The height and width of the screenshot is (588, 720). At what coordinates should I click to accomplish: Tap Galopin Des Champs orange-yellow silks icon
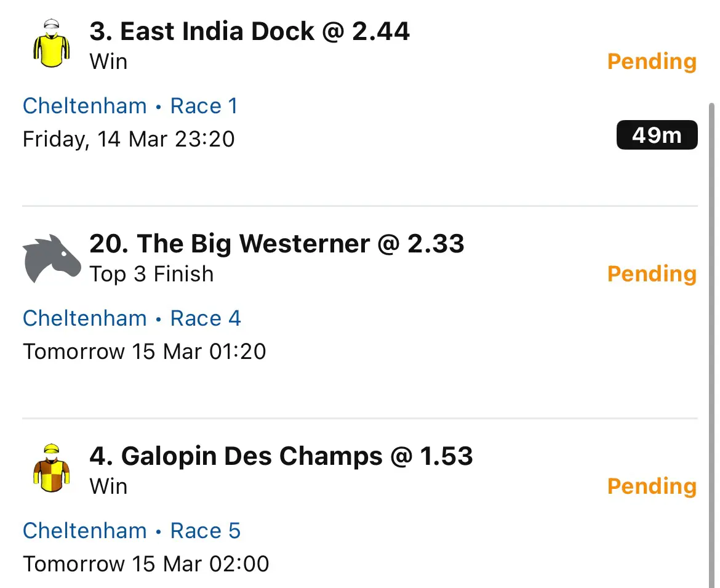[x=52, y=468]
